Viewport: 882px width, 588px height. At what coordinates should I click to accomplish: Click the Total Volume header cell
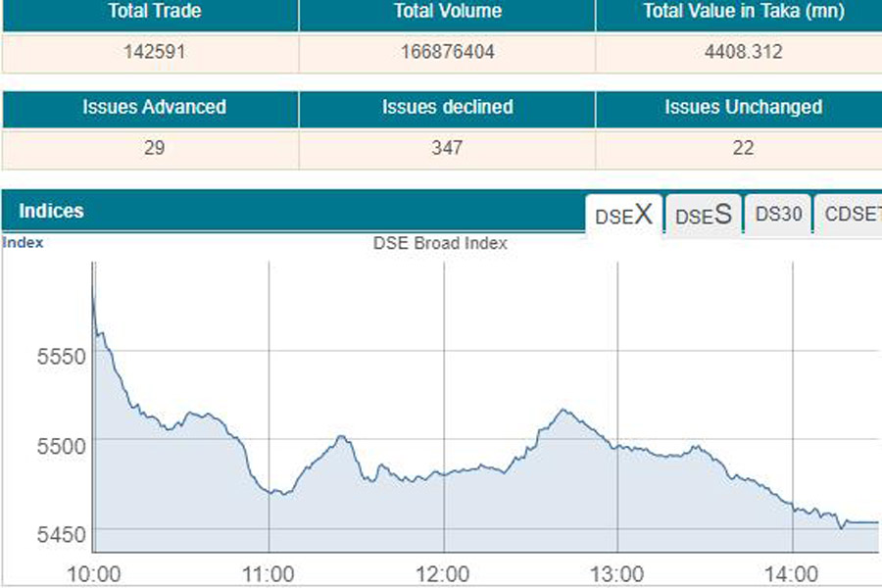click(x=447, y=12)
